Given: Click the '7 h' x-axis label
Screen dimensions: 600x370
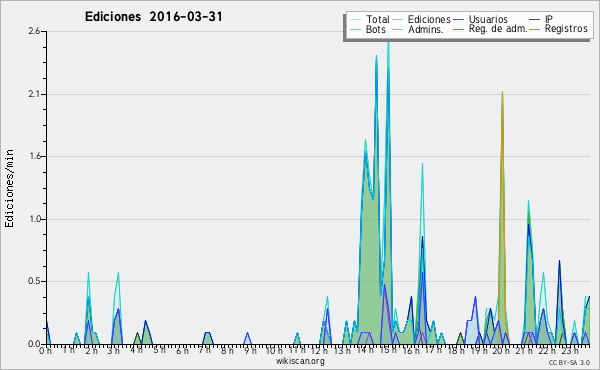Looking at the screenshot, I should pos(205,350).
